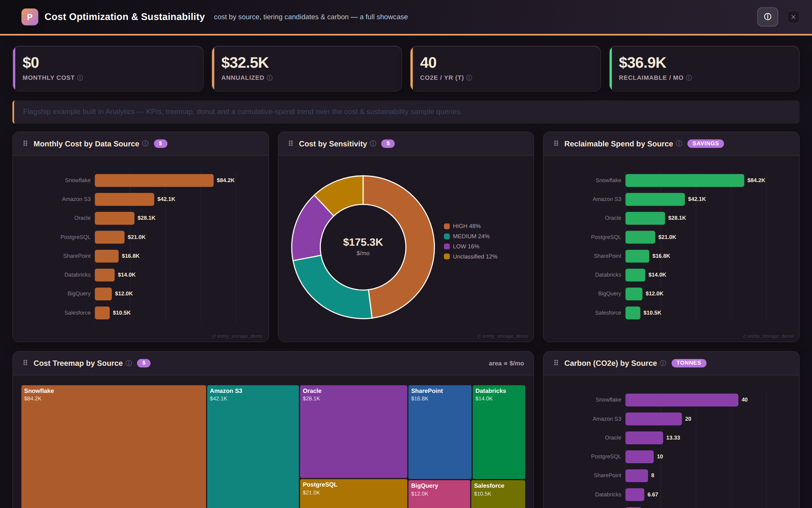Click the pink P app logo
Viewport: 812px width, 508px height.
30,17
